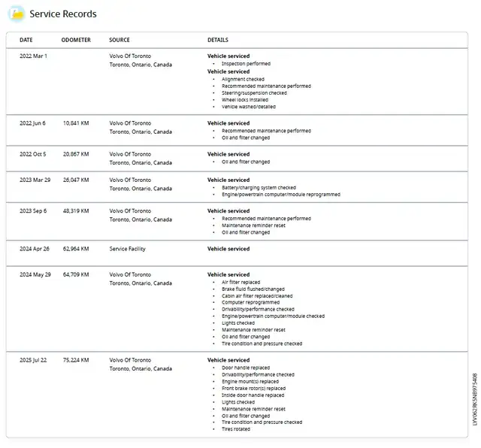Click the SOURCE column header
This screenshot has width=481, height=448.
pos(119,40)
